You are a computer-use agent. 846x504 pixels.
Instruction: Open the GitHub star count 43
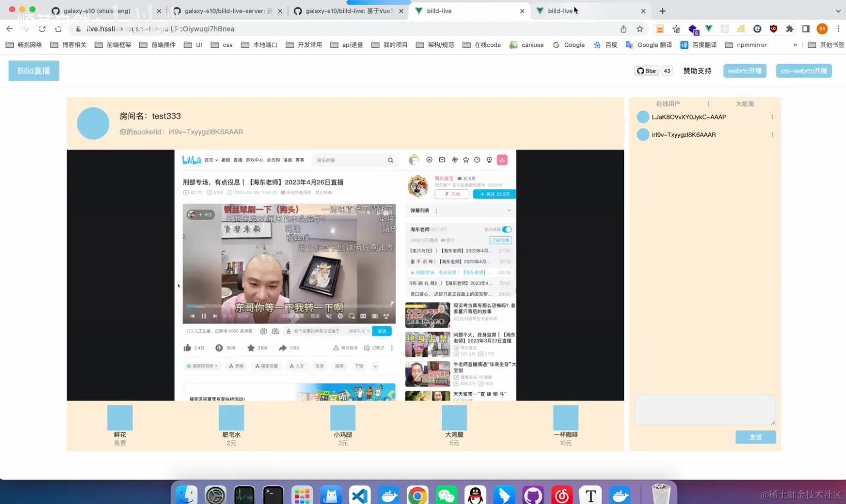point(667,71)
